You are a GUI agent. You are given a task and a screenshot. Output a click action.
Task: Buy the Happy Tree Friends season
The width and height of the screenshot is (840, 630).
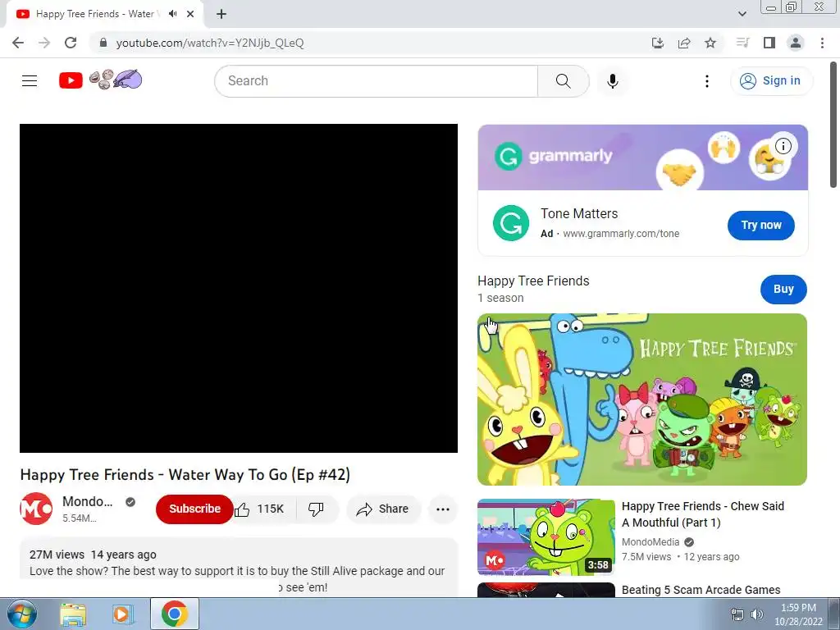click(x=783, y=290)
